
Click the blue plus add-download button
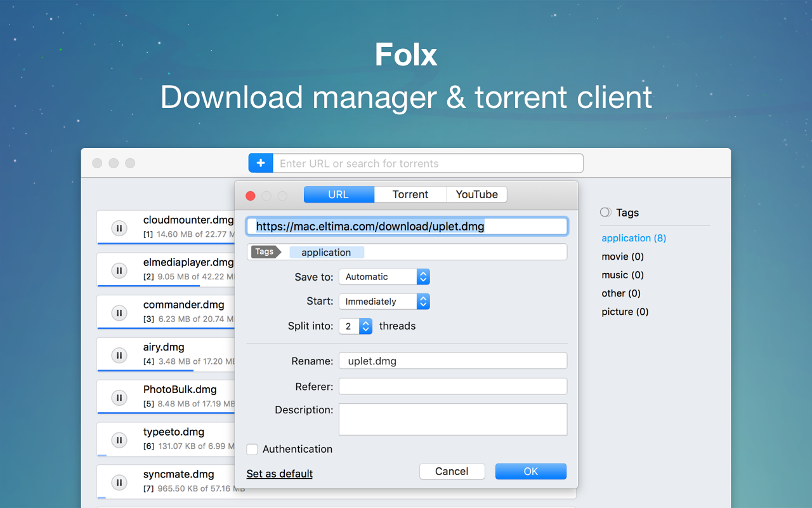(x=261, y=163)
